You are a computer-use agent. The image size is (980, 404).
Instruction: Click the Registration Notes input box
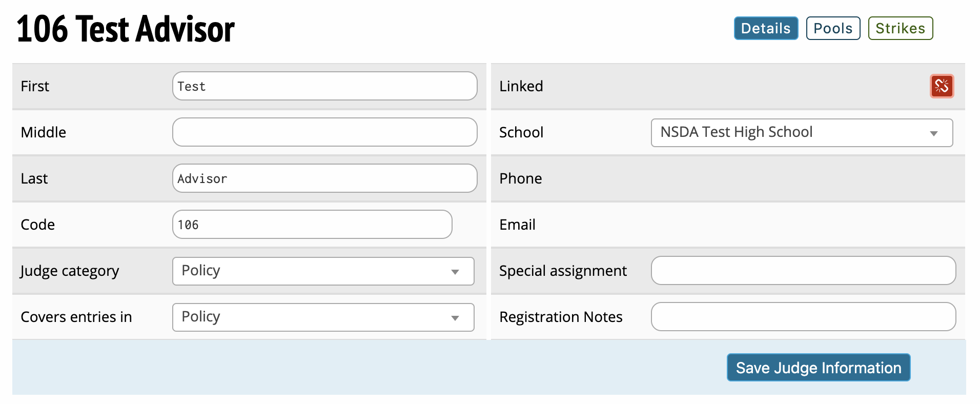click(x=803, y=317)
